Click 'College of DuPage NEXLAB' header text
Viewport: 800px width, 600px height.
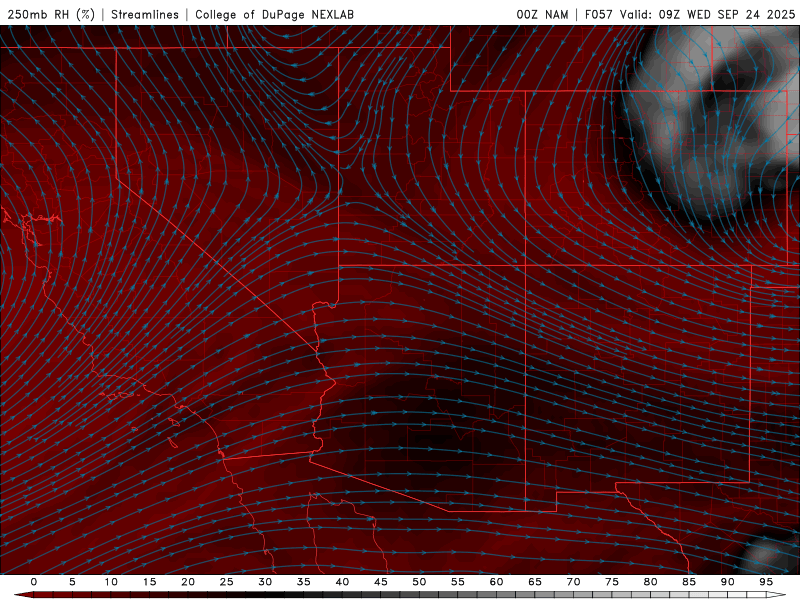click(274, 15)
